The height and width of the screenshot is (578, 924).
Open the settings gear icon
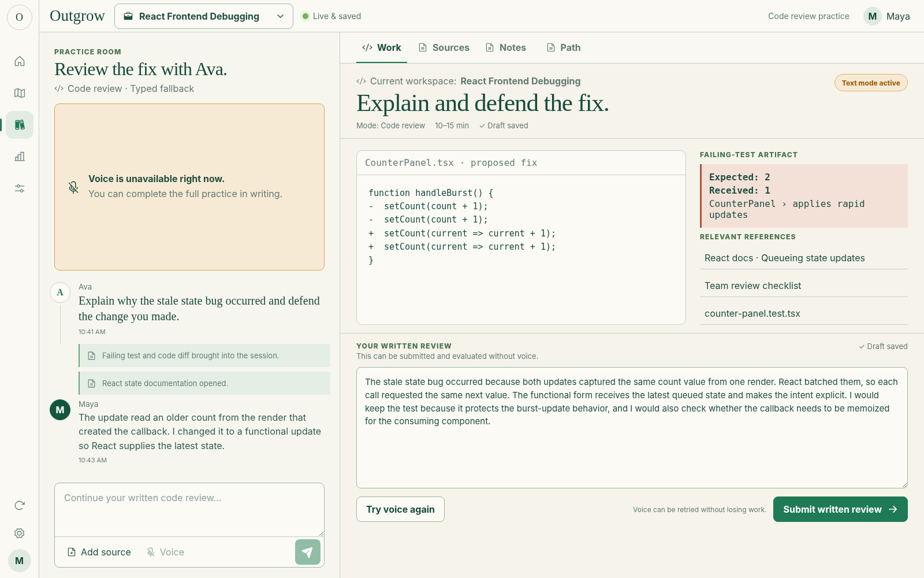[x=20, y=533]
